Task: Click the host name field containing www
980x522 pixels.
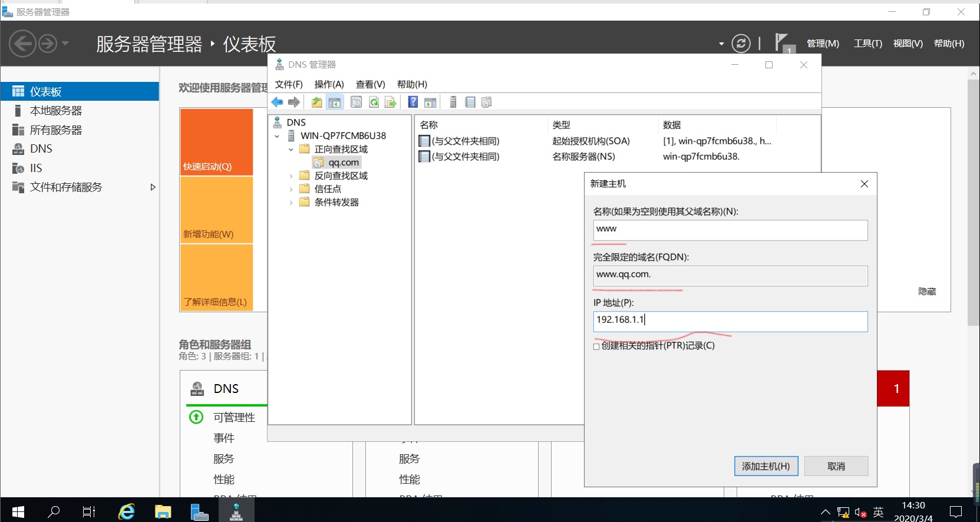Action: click(x=731, y=230)
